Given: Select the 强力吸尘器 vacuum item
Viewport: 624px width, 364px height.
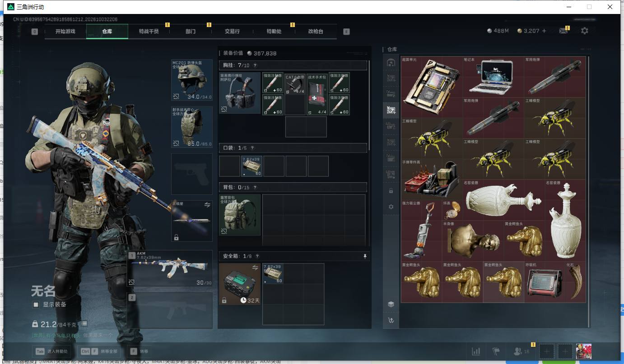Looking at the screenshot, I should pyautogui.click(x=422, y=230).
